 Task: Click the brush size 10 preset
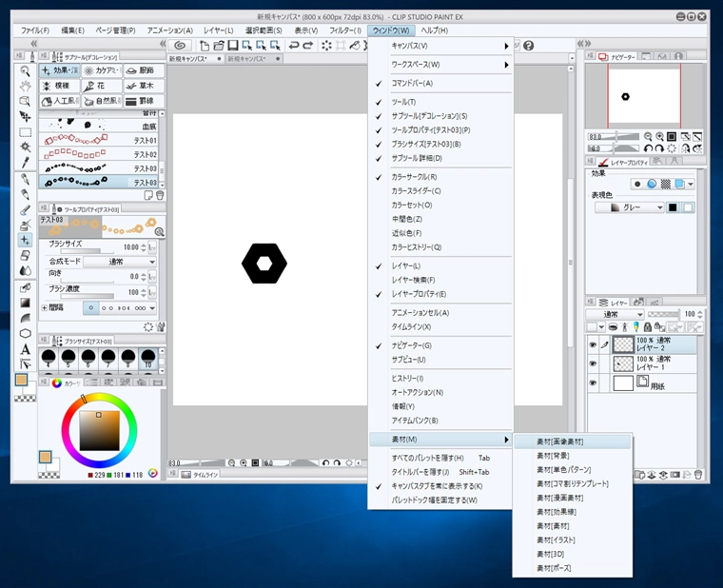click(148, 359)
